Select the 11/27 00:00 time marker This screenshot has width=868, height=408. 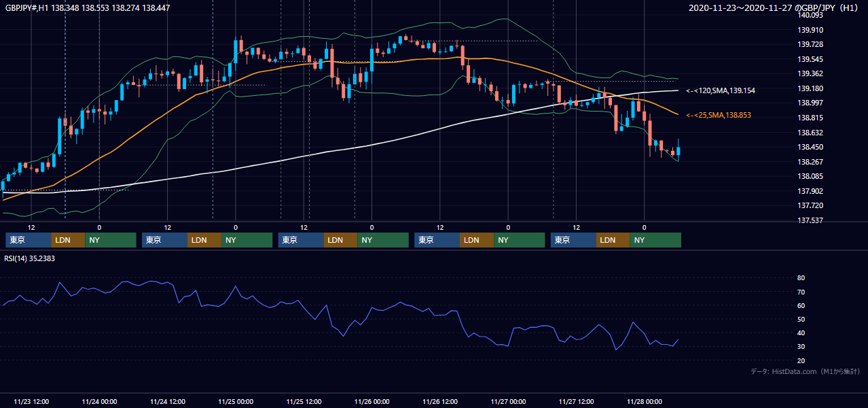click(508, 401)
